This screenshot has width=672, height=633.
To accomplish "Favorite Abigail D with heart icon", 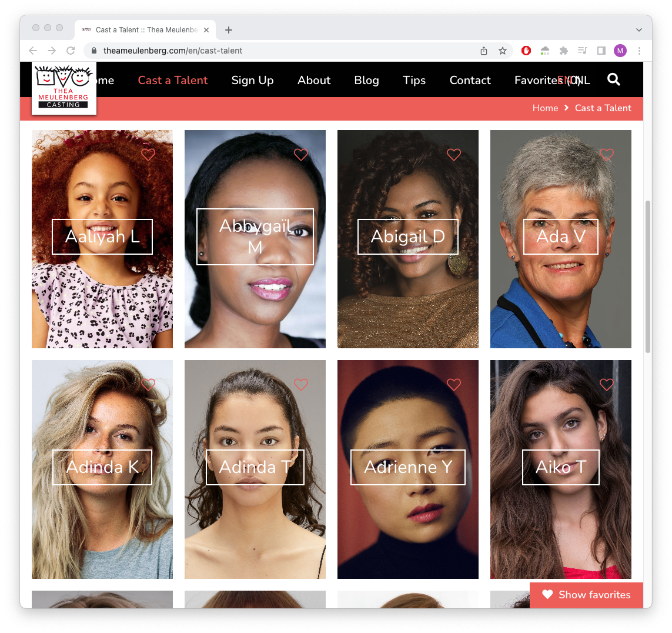I will tap(454, 154).
